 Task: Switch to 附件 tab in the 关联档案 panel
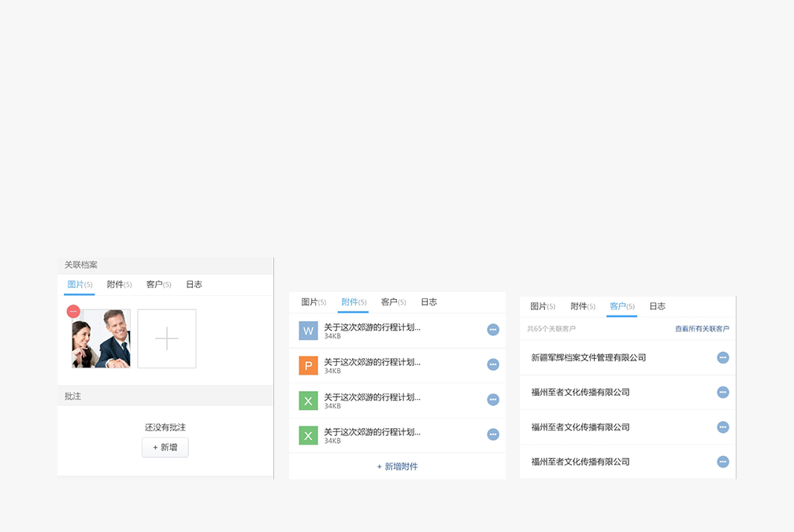pos(119,284)
